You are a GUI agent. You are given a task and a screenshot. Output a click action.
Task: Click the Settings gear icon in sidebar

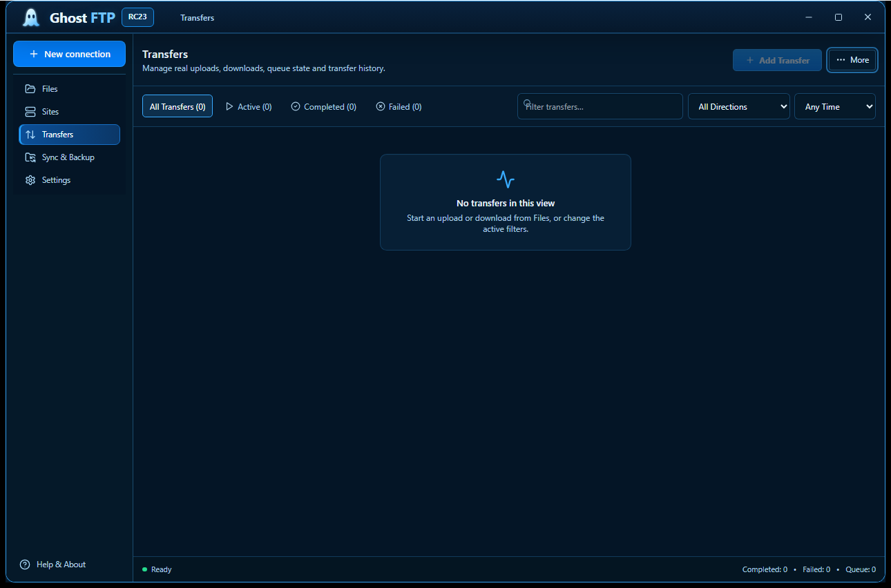click(30, 180)
